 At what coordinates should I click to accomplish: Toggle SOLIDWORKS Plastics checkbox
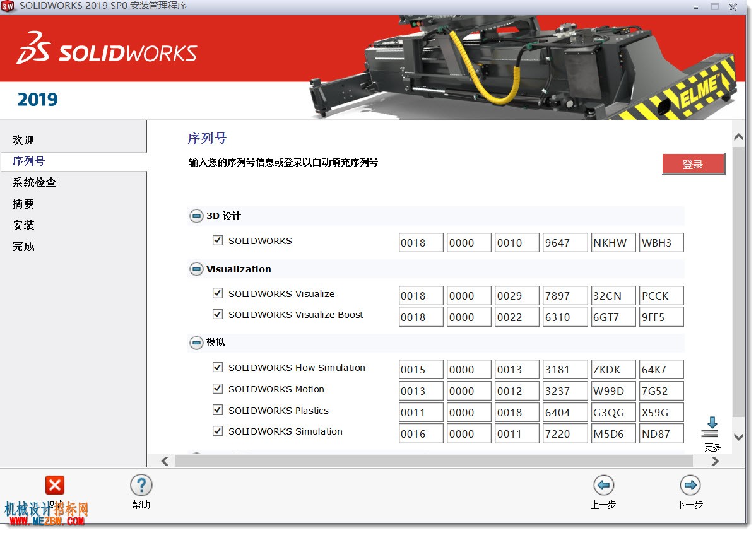[218, 409]
